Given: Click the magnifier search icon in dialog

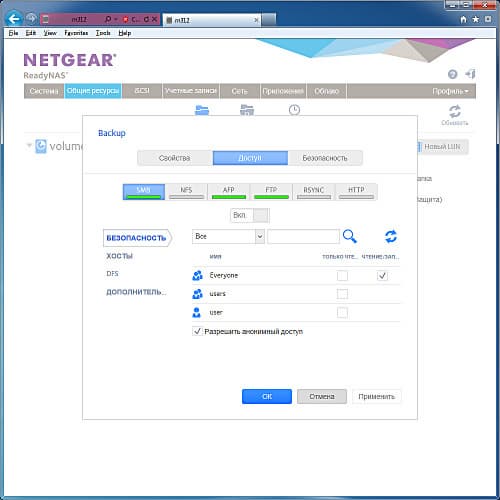Looking at the screenshot, I should [349, 236].
